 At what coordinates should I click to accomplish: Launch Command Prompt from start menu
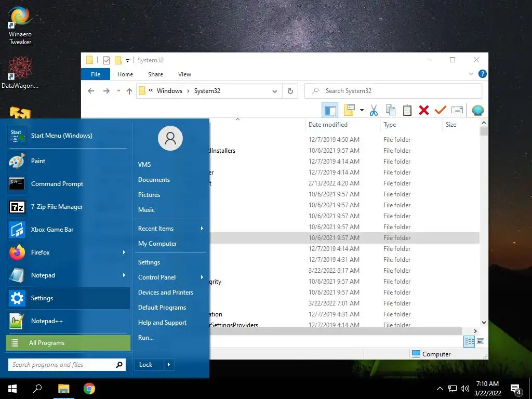pyautogui.click(x=68, y=184)
